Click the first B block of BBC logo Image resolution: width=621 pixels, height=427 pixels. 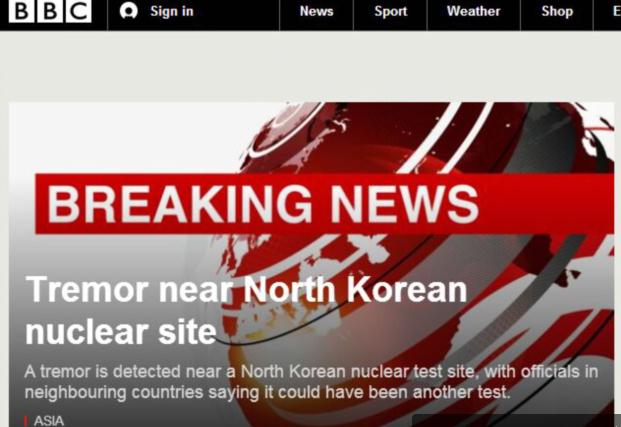(21, 11)
